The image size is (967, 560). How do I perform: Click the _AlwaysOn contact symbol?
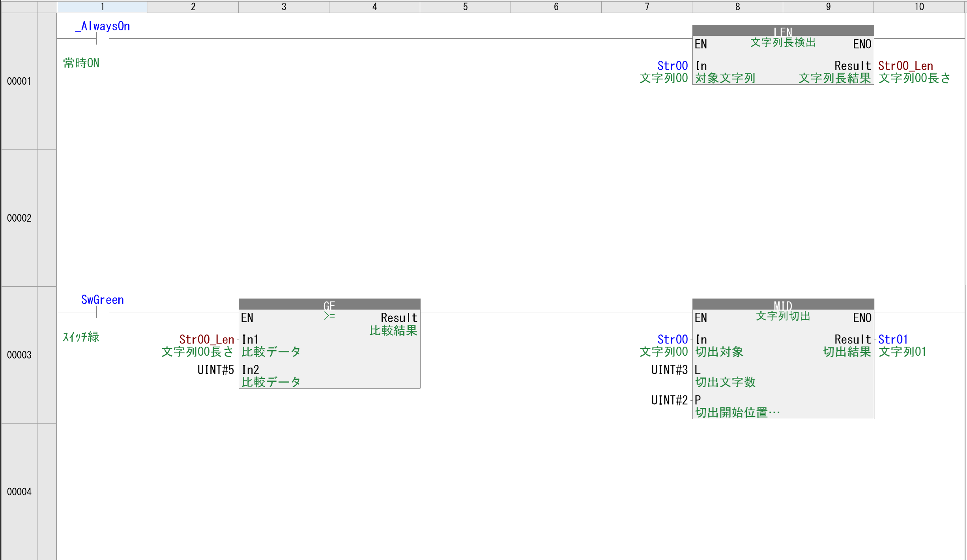tap(103, 39)
